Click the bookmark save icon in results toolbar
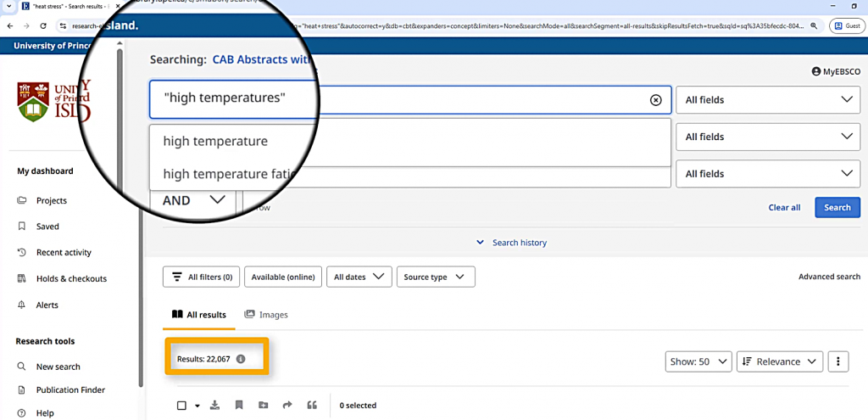868x420 pixels. click(239, 406)
